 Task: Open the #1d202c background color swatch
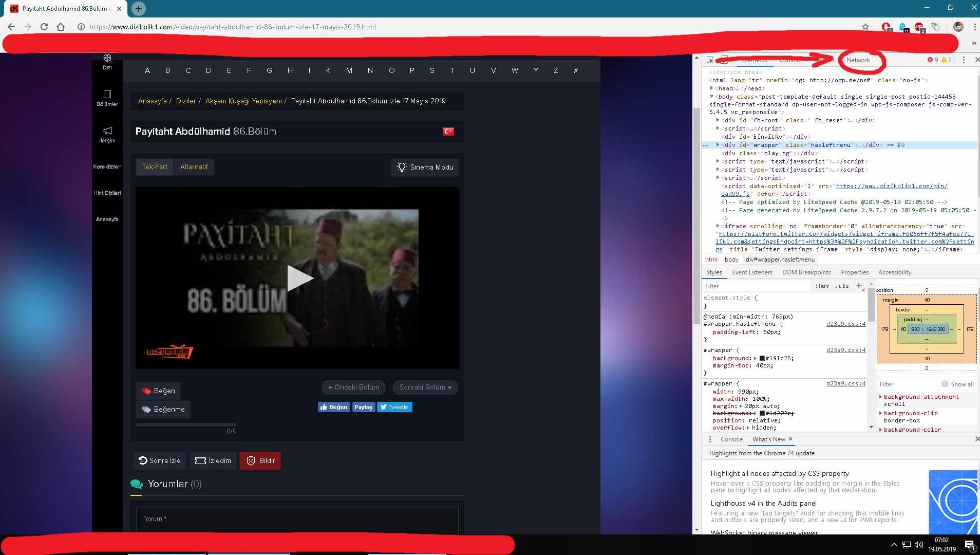pyautogui.click(x=762, y=413)
